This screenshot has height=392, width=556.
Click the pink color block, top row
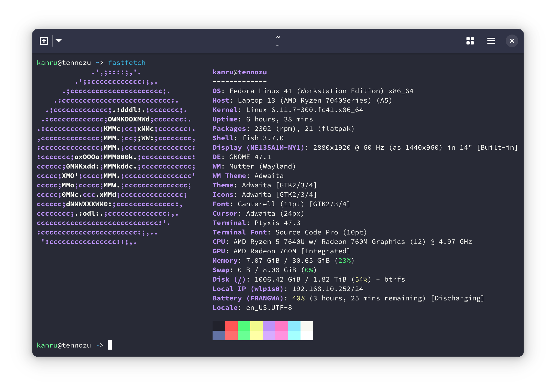coord(282,326)
